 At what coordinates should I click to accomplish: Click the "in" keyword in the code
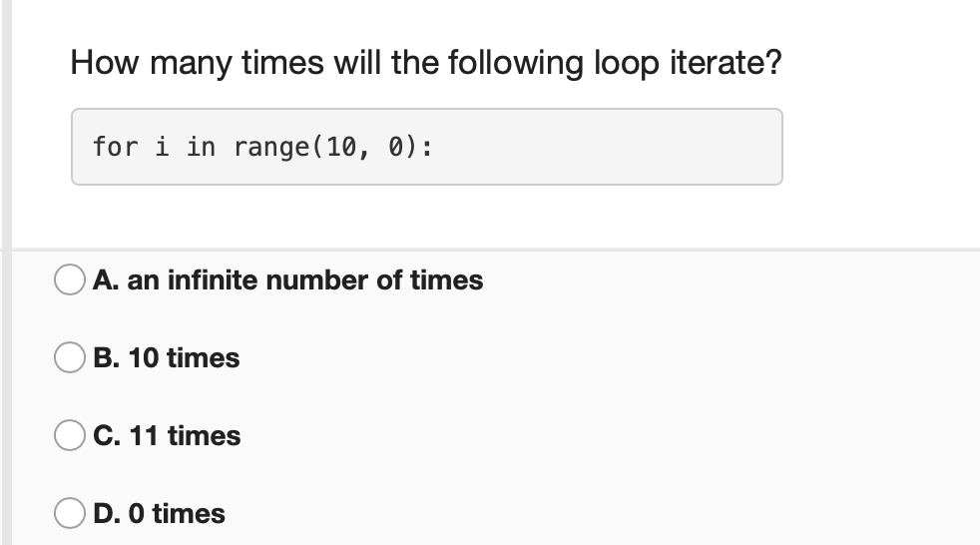coord(202,147)
